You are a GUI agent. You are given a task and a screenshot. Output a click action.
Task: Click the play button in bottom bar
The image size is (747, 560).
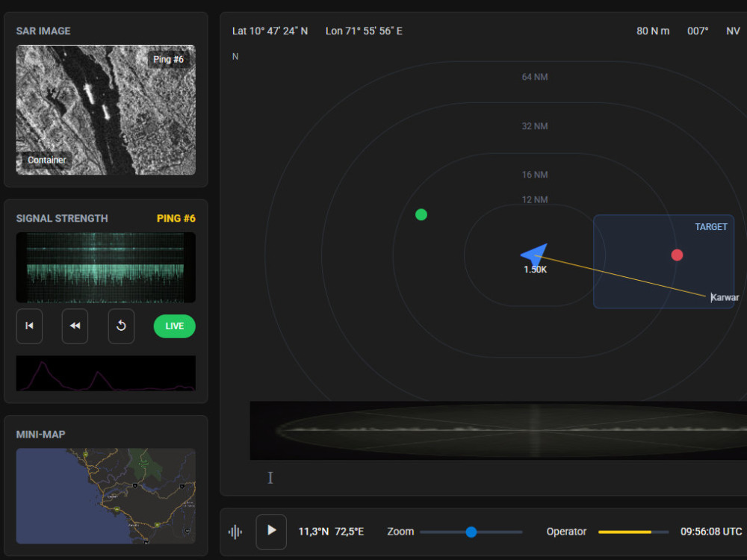(x=271, y=532)
